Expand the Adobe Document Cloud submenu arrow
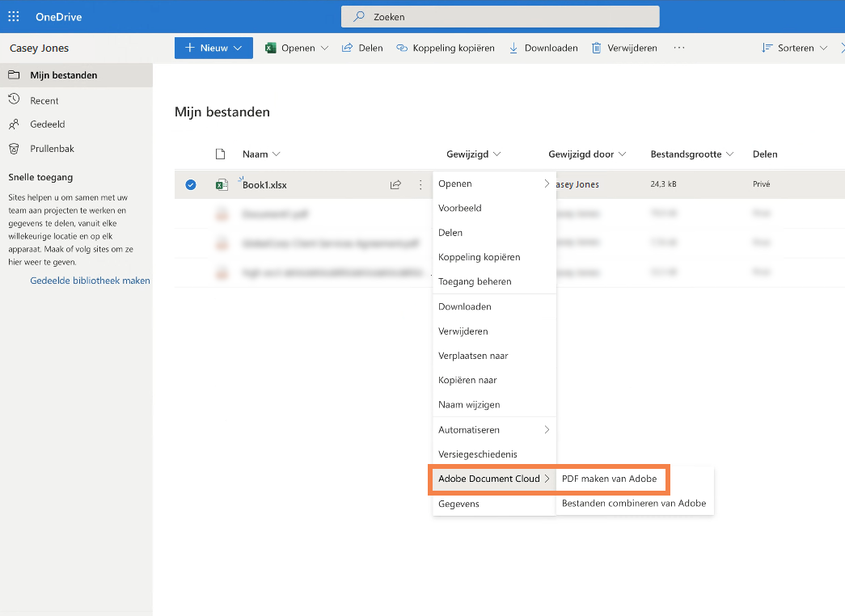The height and width of the screenshot is (616, 845). click(x=547, y=479)
